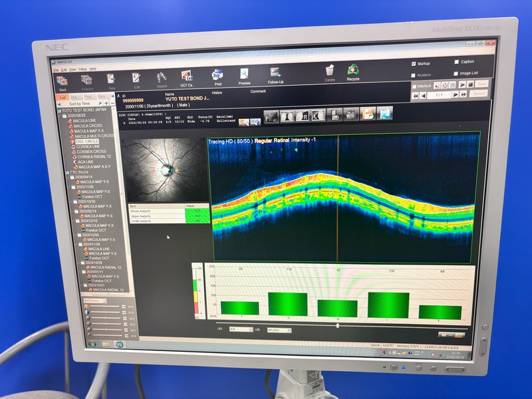Image resolution: width=532 pixels, height=399 pixels.
Task: Open the No Process dropdown
Action: click(x=95, y=301)
